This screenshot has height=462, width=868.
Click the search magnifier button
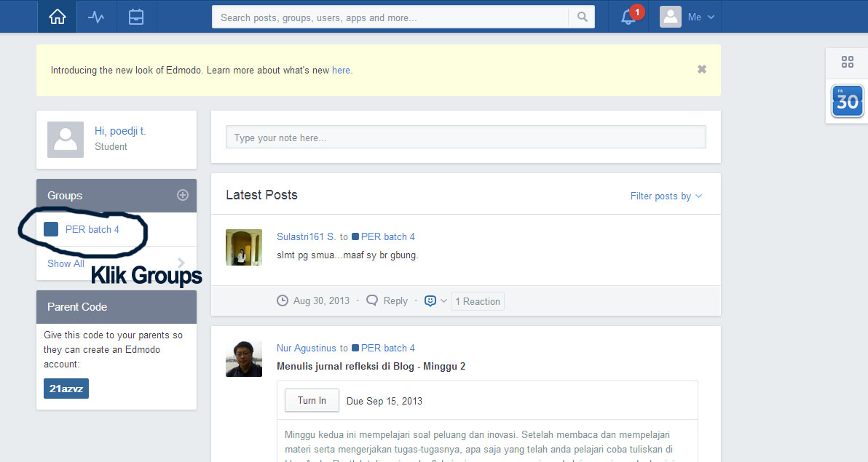pyautogui.click(x=582, y=17)
